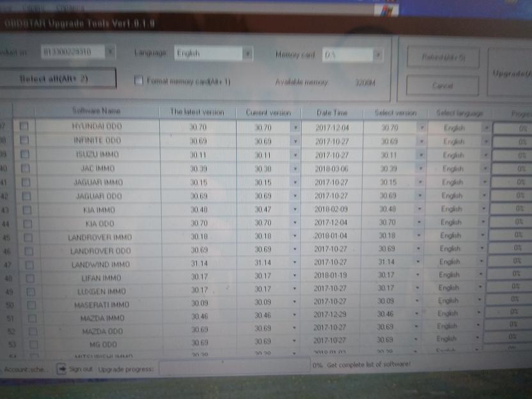
Task: Click the LIFAN IMMO software name
Action: pos(101,278)
